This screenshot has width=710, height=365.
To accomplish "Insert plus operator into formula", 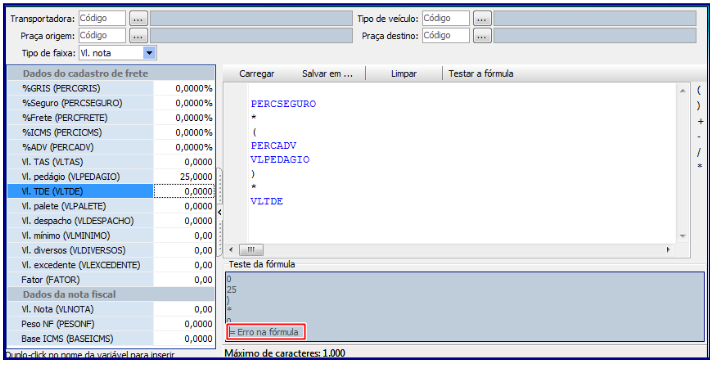I will [x=700, y=121].
